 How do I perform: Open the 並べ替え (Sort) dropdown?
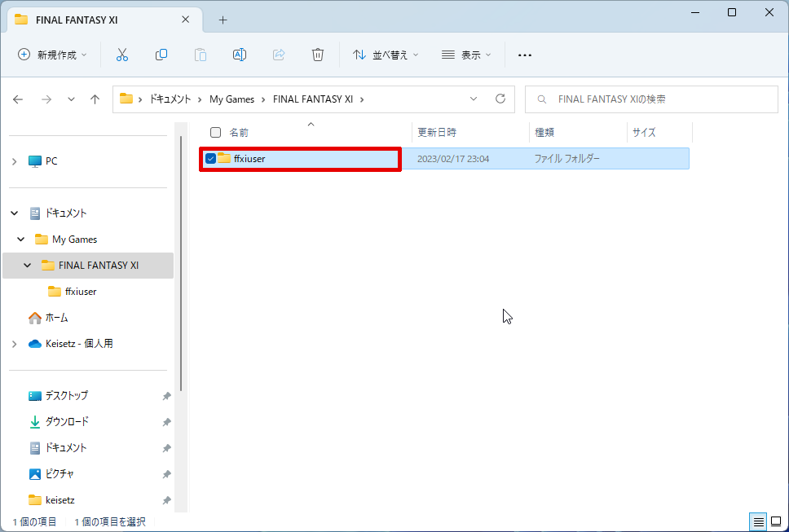386,55
